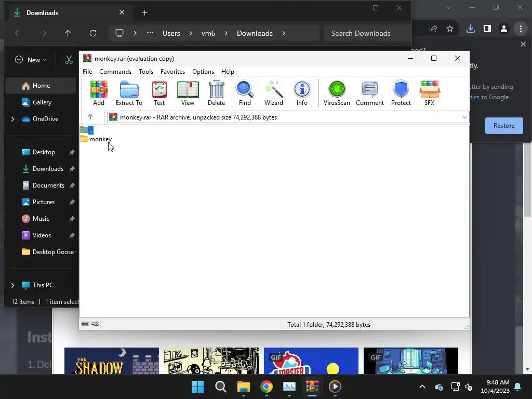Image resolution: width=532 pixels, height=399 pixels.
Task: Open Chrome downloads icon
Action: pos(471,29)
